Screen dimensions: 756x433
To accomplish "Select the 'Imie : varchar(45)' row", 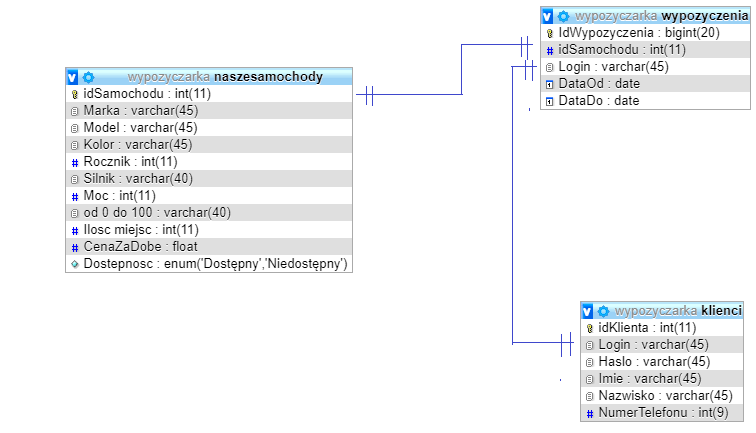I will [662, 379].
